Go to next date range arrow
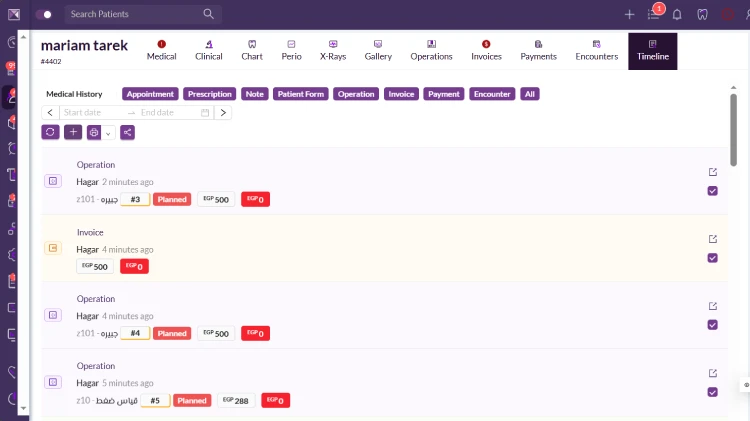 [x=223, y=113]
